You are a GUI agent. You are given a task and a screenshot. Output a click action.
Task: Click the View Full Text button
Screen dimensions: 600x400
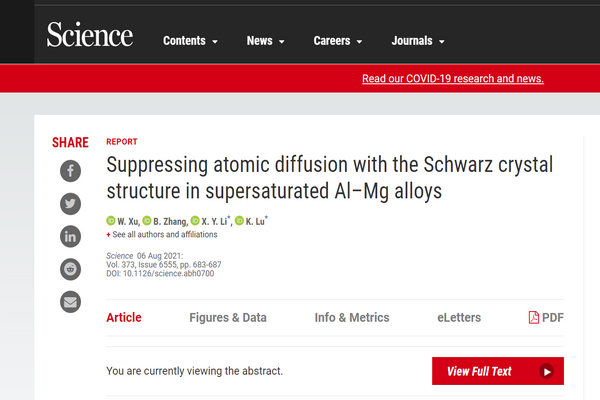click(498, 371)
